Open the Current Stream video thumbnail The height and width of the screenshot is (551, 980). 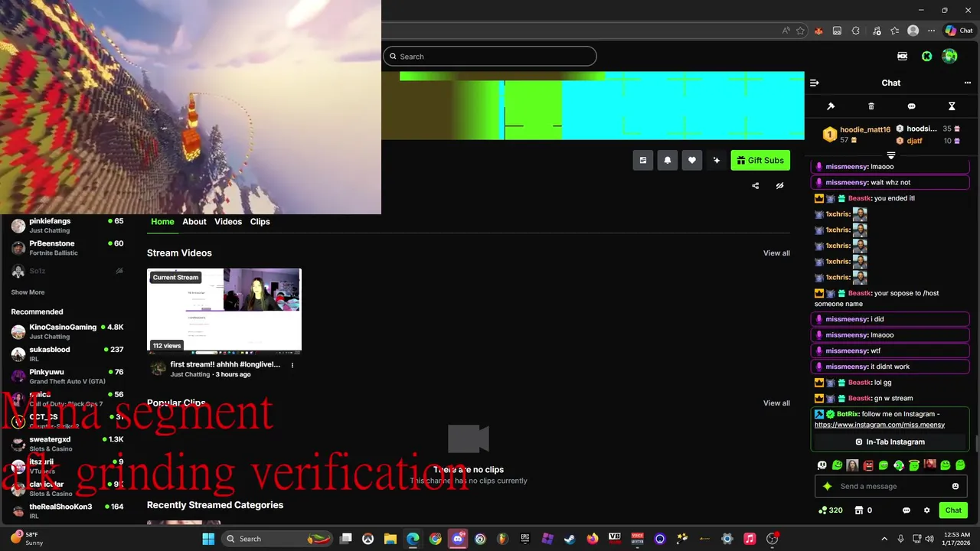click(x=224, y=310)
